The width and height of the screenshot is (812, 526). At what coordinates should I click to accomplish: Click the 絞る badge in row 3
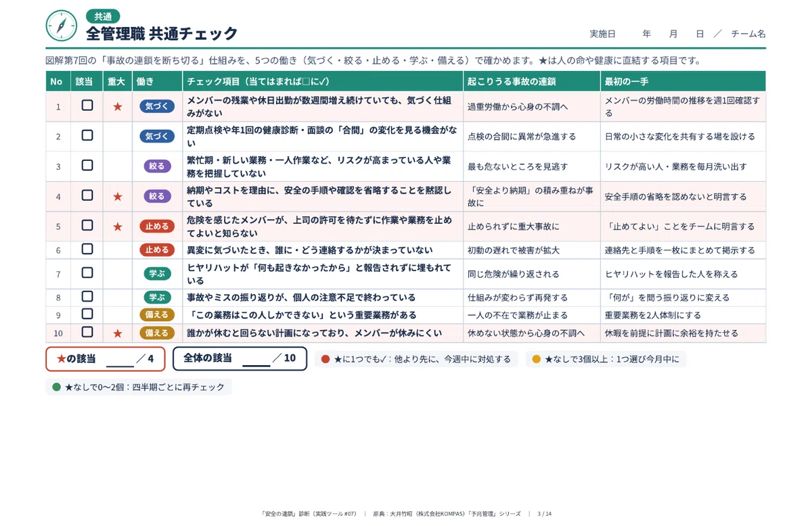click(157, 166)
